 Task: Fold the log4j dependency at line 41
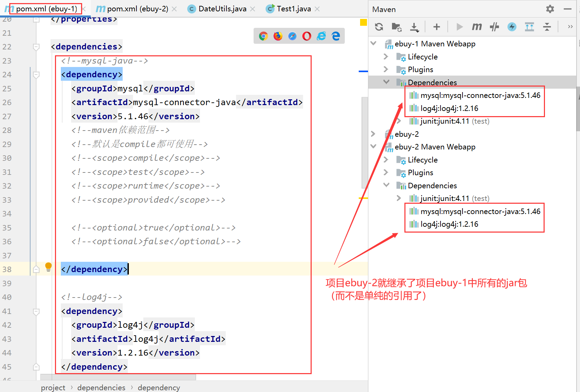36,311
